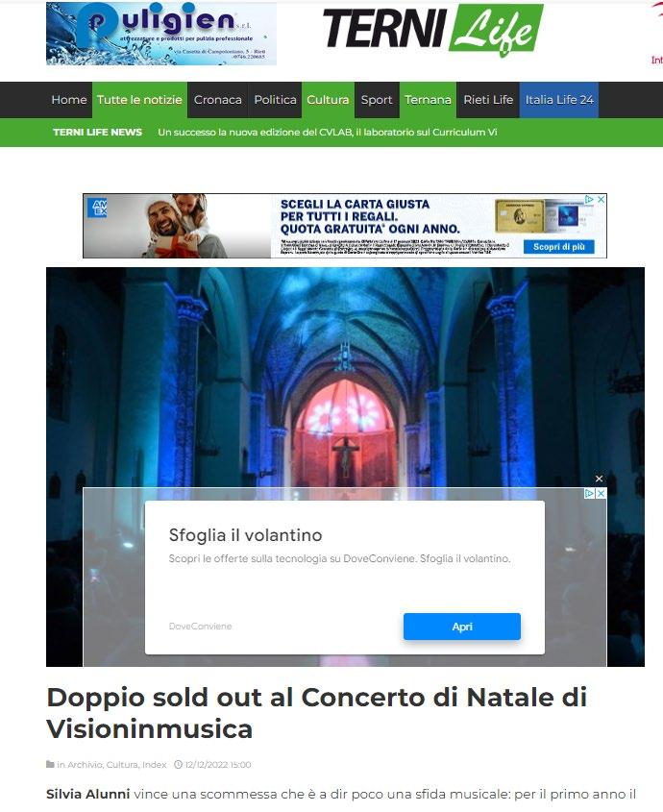This screenshot has width=663, height=812.
Task: Open the Politica section
Action: coord(275,100)
